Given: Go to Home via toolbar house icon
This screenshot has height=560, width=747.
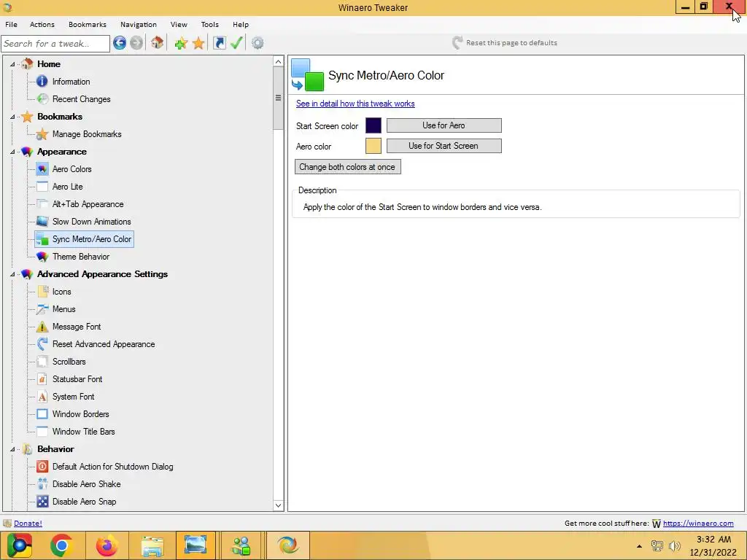Looking at the screenshot, I should [x=158, y=43].
